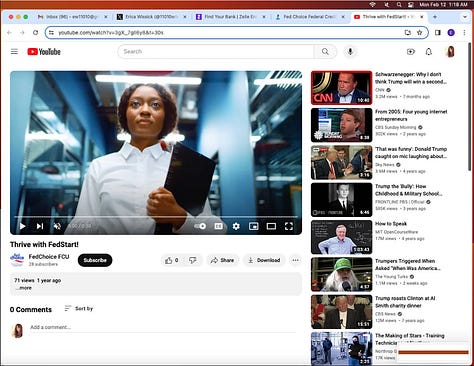Close the Thrive with FedStart tab

point(422,17)
